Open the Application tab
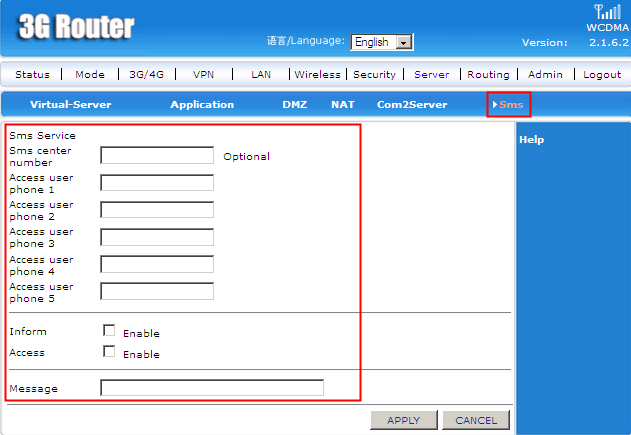The image size is (631, 435). [x=202, y=104]
